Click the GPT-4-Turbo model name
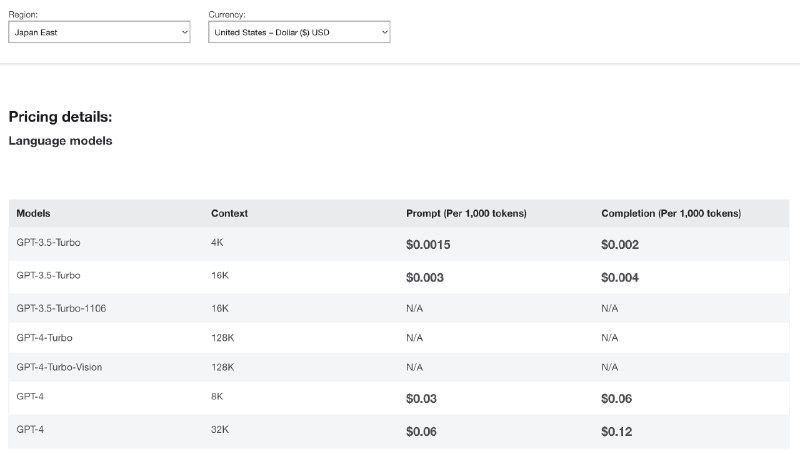Viewport: 800px width, 459px height. (x=44, y=338)
